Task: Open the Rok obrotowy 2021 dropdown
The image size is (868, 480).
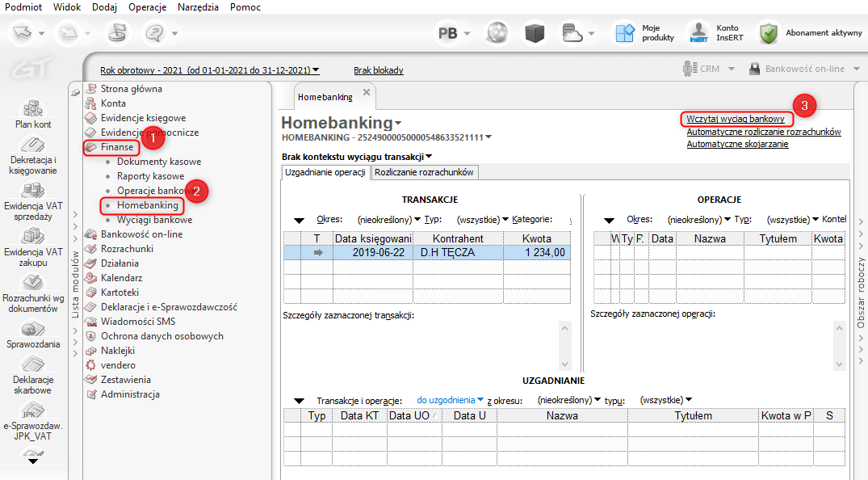Action: [x=210, y=70]
